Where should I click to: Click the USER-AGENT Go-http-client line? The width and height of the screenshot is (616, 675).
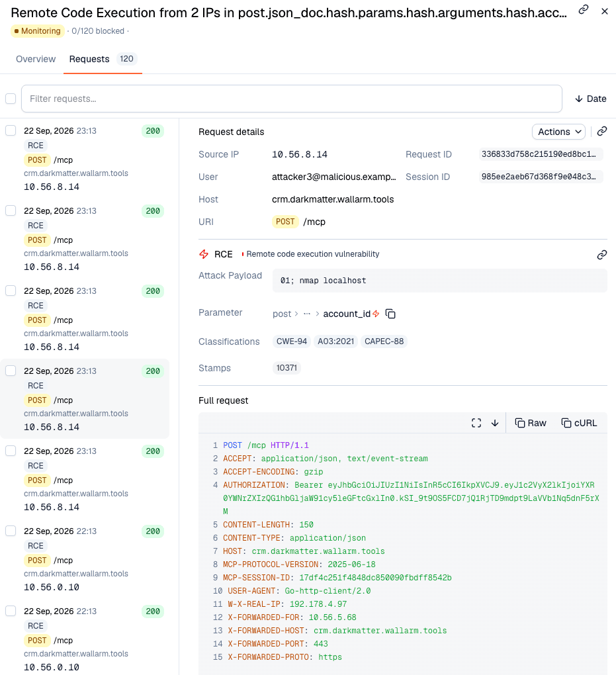click(299, 590)
